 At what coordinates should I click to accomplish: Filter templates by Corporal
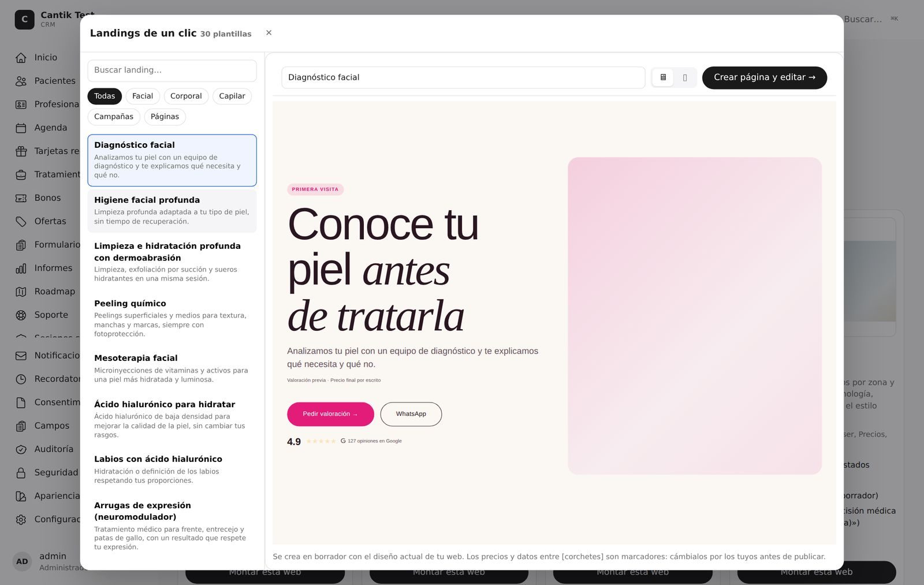pos(186,96)
